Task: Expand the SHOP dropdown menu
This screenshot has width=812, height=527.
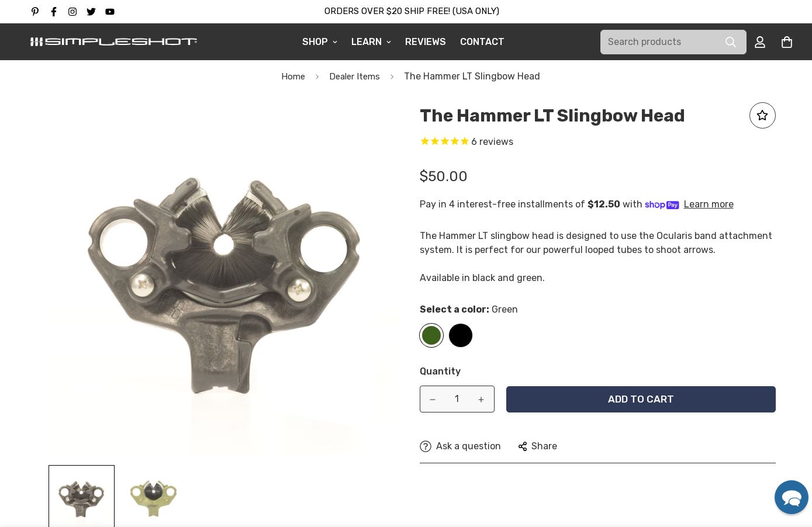Action: pyautogui.click(x=320, y=42)
